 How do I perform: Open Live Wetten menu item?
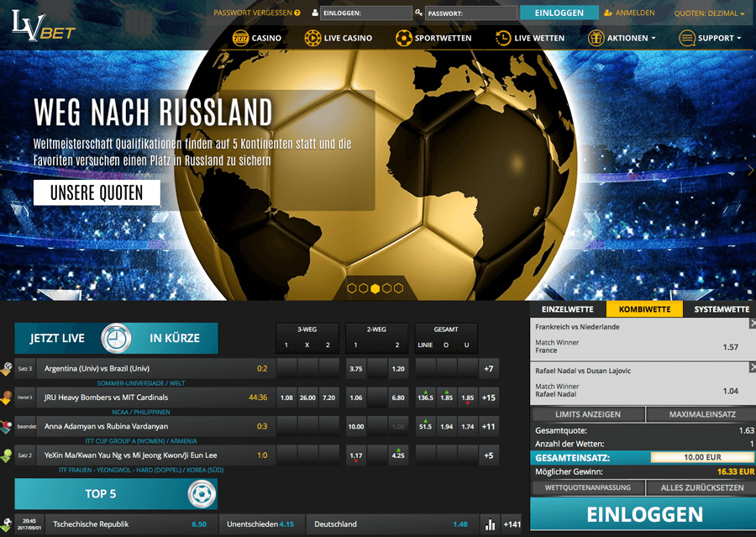[x=530, y=38]
